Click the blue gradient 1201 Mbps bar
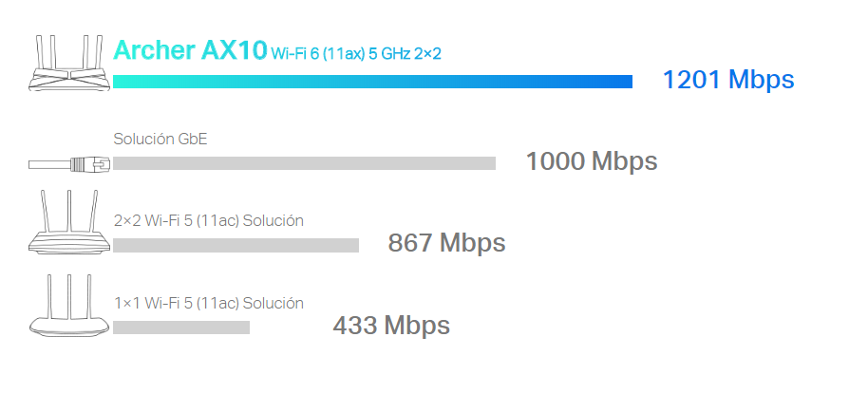The height and width of the screenshot is (412, 868). tap(372, 82)
